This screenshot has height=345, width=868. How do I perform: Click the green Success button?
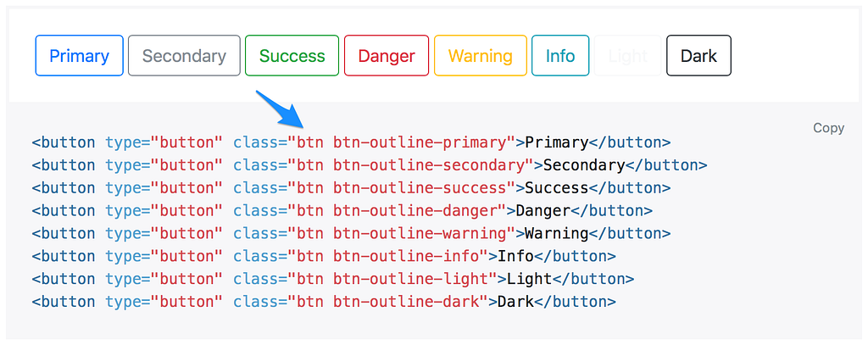click(x=292, y=55)
